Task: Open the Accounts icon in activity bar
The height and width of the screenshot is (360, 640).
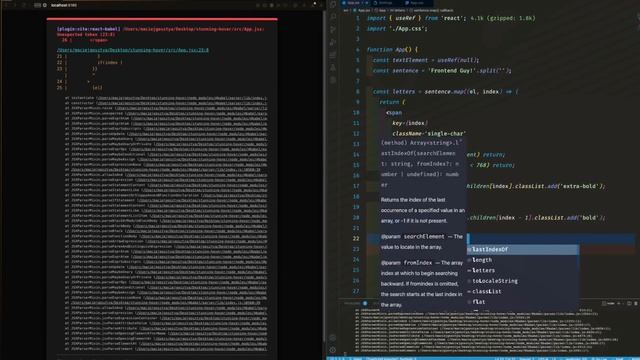Action: [333, 338]
